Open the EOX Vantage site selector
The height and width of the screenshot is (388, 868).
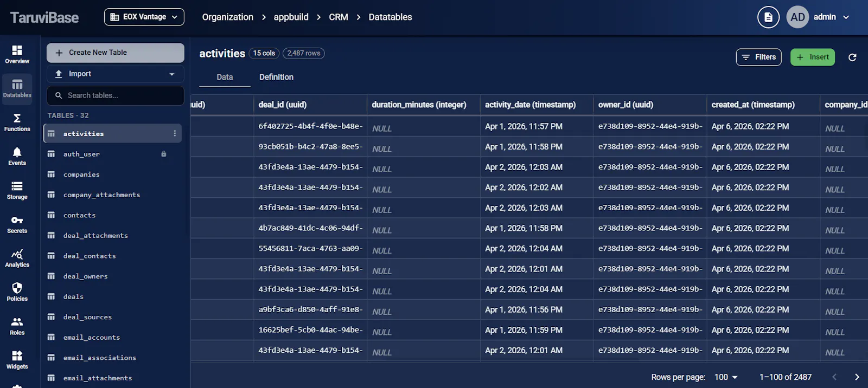[x=144, y=17]
